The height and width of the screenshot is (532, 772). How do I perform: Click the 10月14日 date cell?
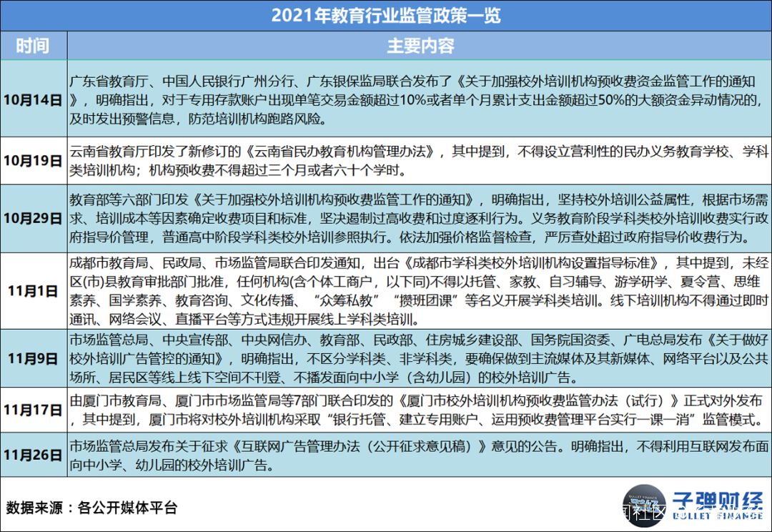(34, 99)
